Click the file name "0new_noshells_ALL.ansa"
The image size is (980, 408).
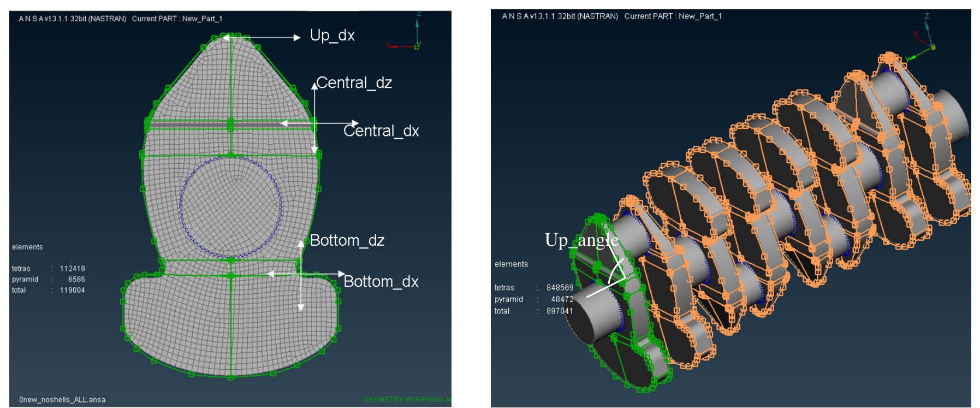62,400
